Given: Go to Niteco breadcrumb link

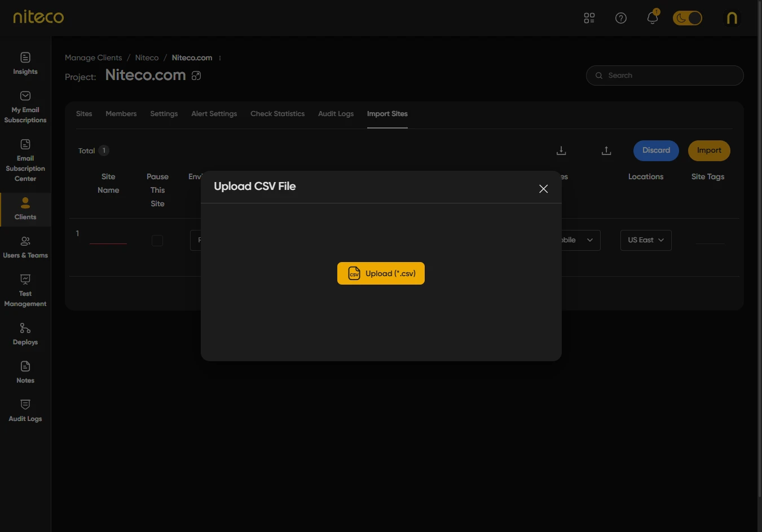Looking at the screenshot, I should 147,58.
